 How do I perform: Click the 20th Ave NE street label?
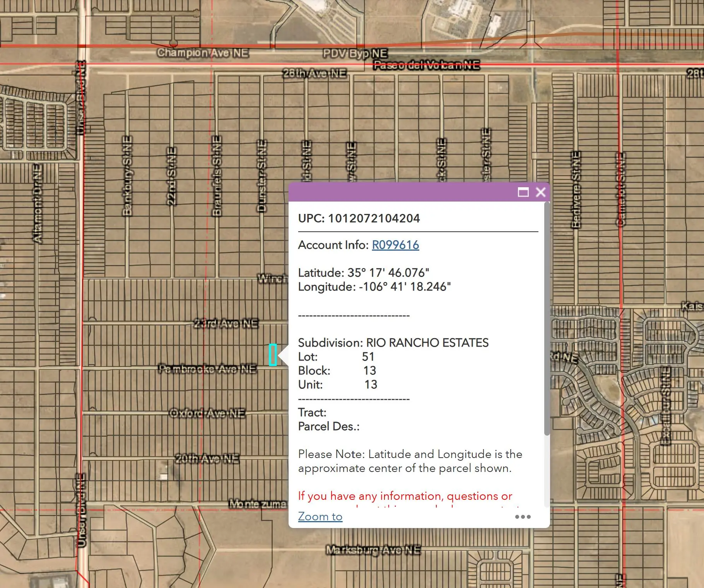[207, 459]
